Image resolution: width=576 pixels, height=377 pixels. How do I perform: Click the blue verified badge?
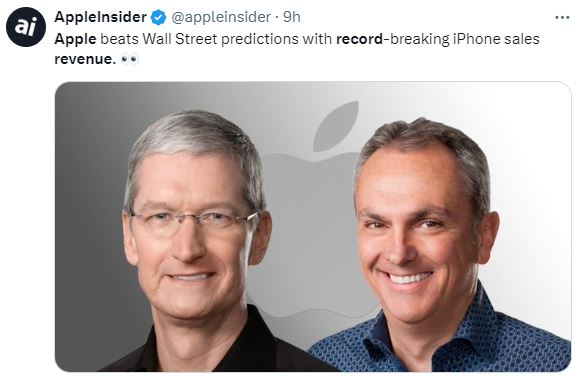[159, 17]
